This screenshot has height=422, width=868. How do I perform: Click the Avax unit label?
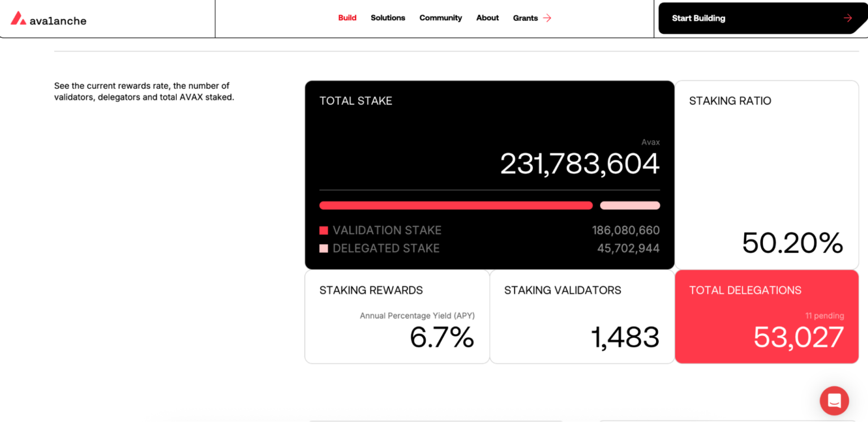650,142
